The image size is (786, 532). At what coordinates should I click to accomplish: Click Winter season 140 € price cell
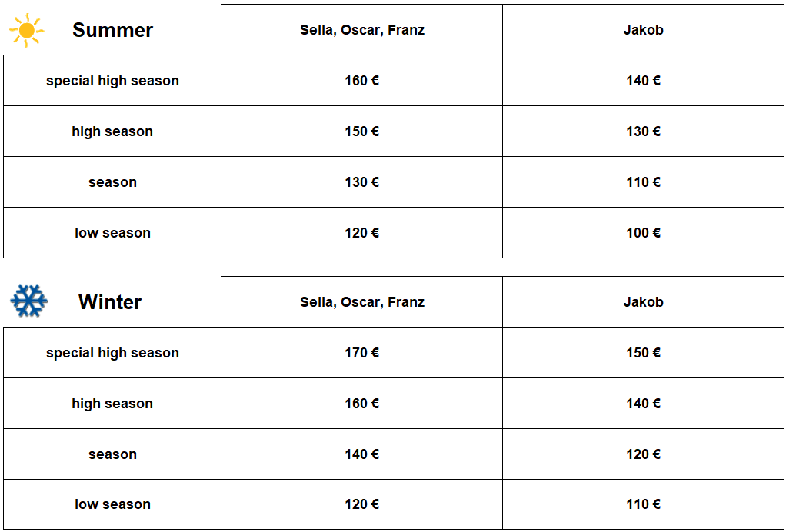[x=362, y=454]
